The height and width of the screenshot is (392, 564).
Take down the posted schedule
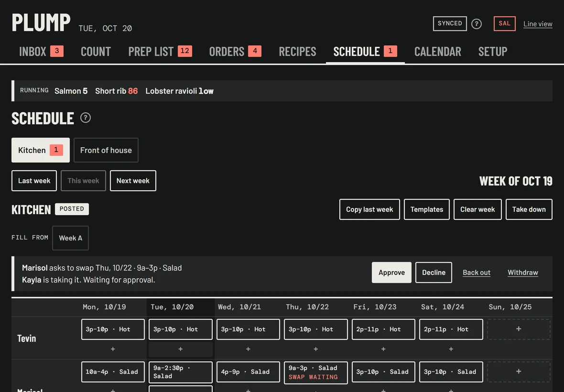[x=529, y=209]
